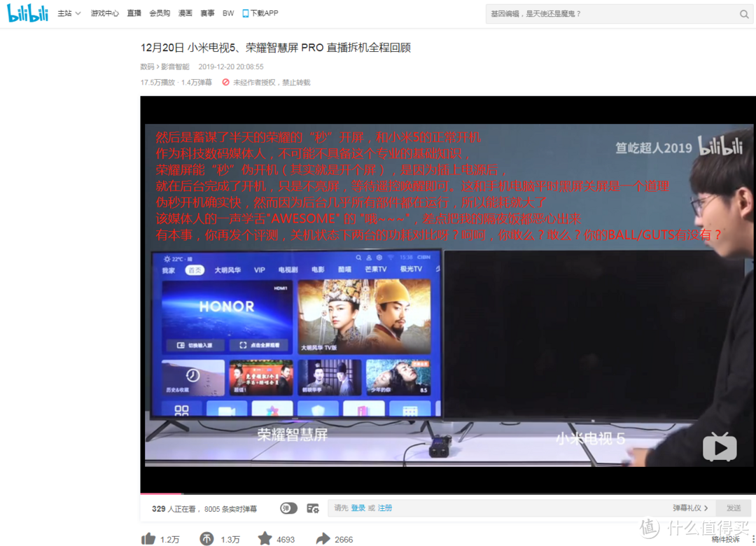Click the magnifier search icon
Image resolution: width=756 pixels, height=546 pixels.
744,14
